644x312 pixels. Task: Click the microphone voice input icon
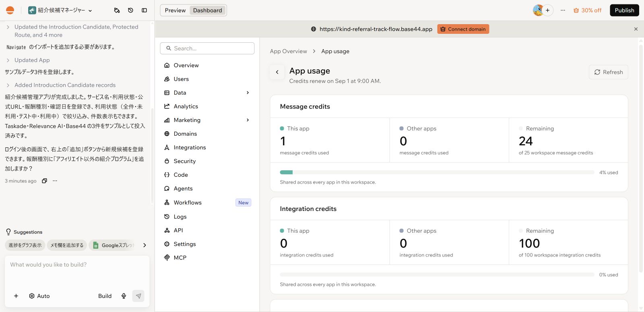tap(124, 296)
